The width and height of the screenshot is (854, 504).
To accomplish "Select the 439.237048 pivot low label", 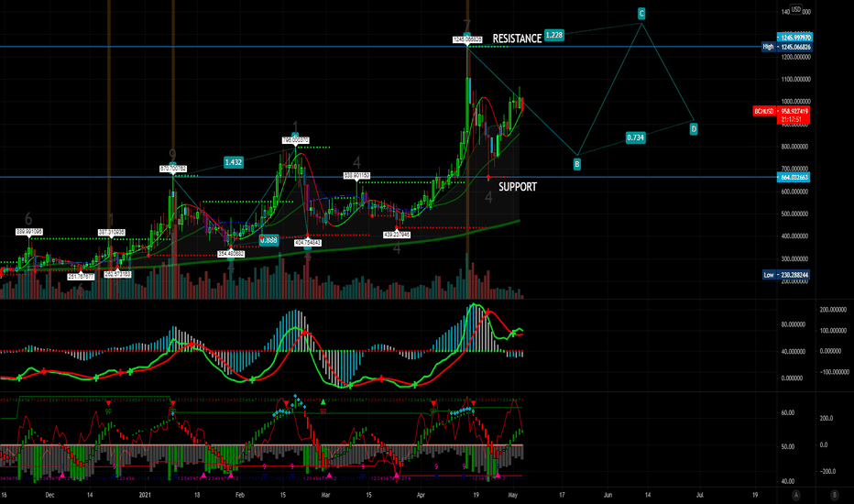I will [397, 235].
